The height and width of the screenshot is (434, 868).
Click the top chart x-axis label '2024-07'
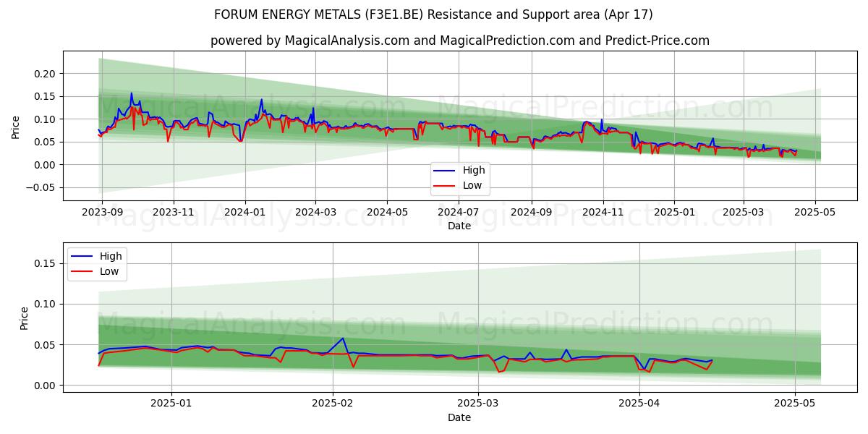(458, 212)
